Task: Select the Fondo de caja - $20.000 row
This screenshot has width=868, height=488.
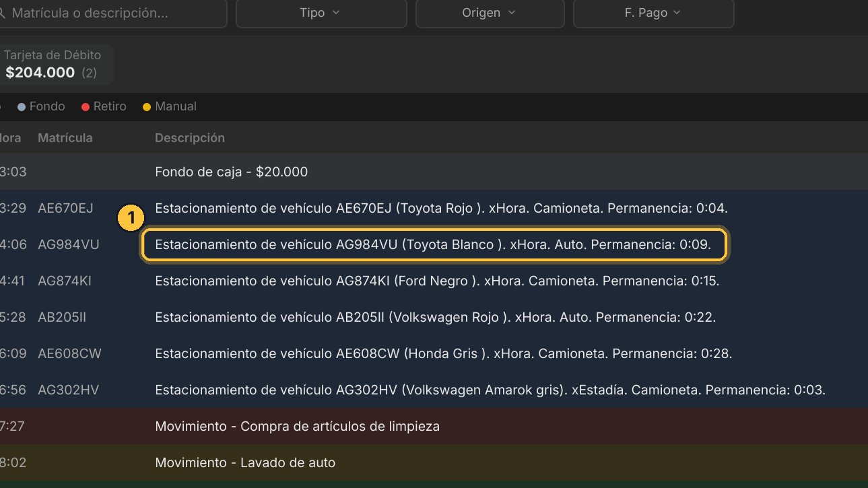Action: tap(434, 172)
